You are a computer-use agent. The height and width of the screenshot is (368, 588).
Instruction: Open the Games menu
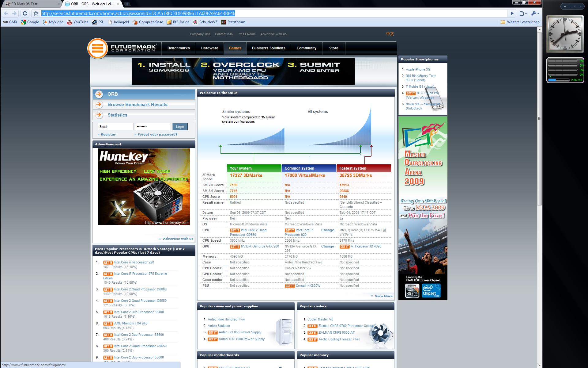pyautogui.click(x=235, y=48)
